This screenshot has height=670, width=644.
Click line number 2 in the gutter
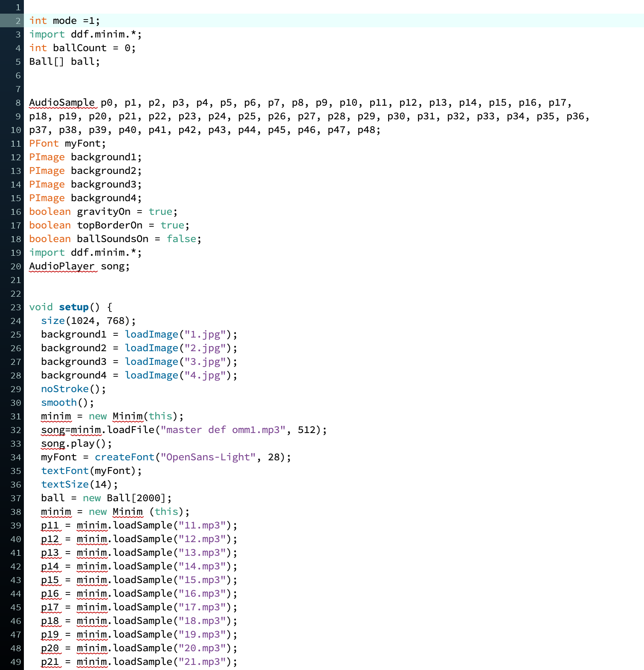pyautogui.click(x=18, y=21)
